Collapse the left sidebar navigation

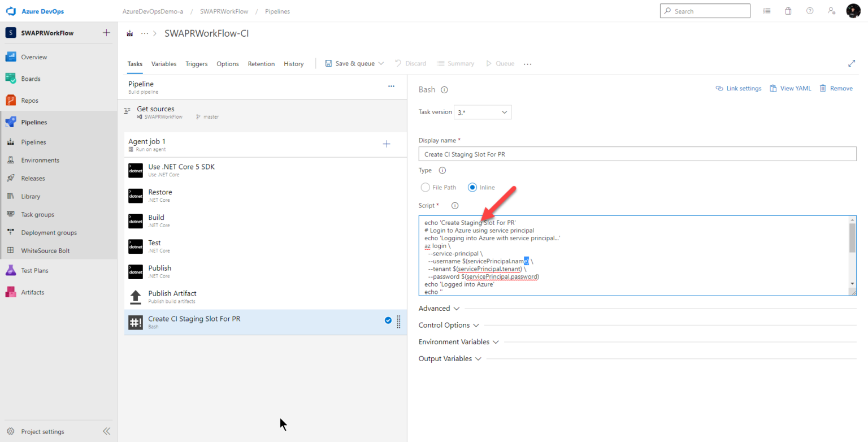(106, 431)
